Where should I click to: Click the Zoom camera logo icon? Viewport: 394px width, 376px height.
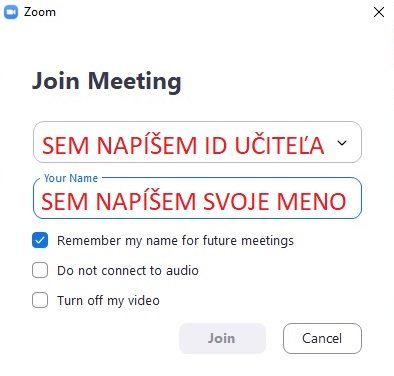pyautogui.click(x=11, y=12)
